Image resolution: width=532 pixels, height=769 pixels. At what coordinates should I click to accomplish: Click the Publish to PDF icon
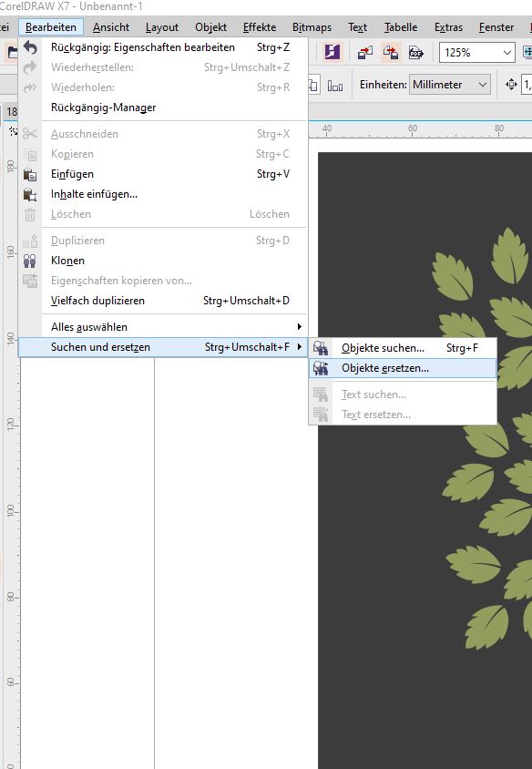point(416,52)
